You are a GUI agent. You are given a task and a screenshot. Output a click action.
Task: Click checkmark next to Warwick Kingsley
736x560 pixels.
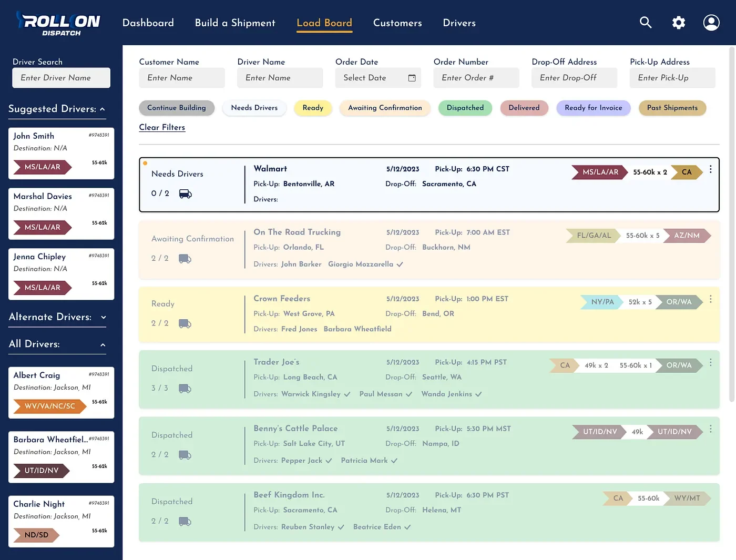coord(347,394)
